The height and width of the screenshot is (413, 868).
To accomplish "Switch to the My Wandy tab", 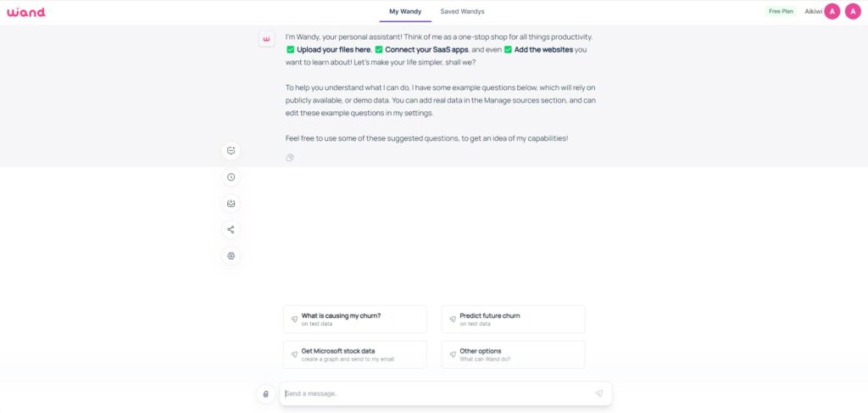I will (405, 11).
